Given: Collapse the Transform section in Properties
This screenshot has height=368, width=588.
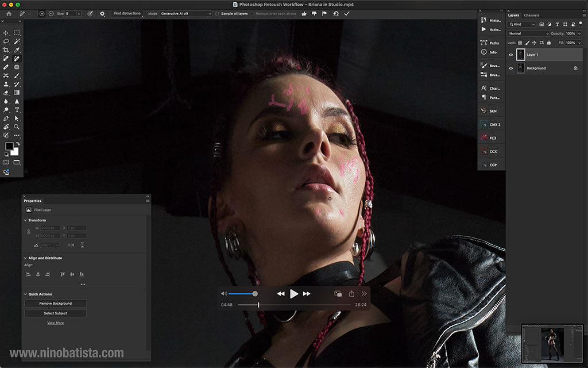Looking at the screenshot, I should (26, 220).
